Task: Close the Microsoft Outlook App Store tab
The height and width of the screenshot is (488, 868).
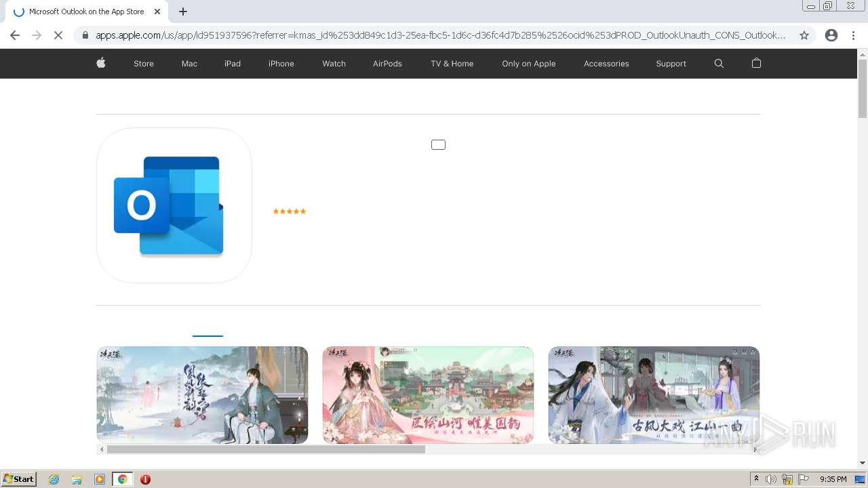Action: coord(157,12)
